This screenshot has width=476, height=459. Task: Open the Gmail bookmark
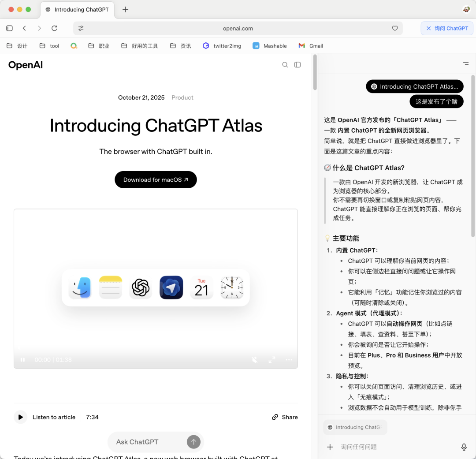point(310,45)
